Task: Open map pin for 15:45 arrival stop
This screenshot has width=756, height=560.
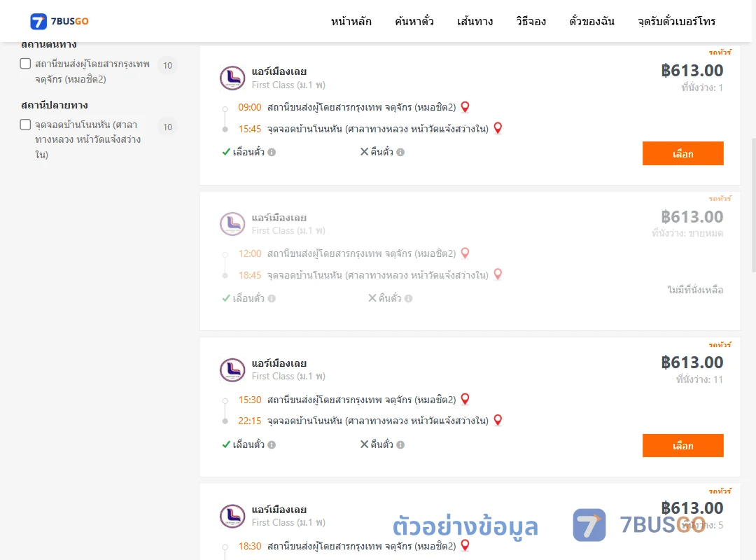Action: pos(498,128)
